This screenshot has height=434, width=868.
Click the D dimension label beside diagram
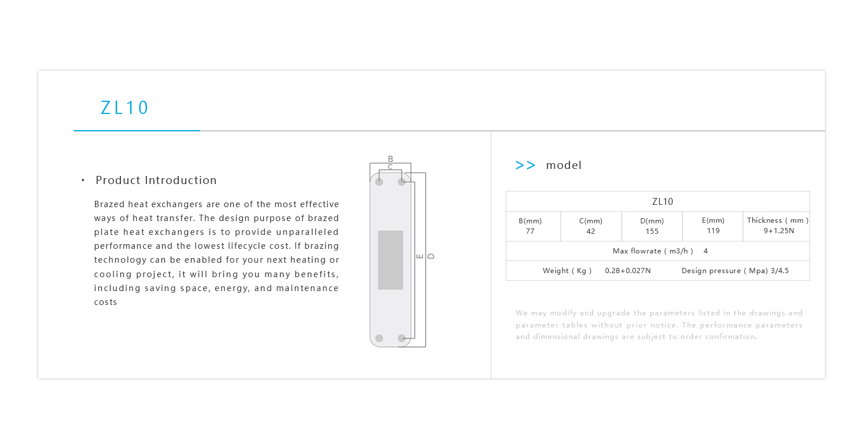(431, 256)
